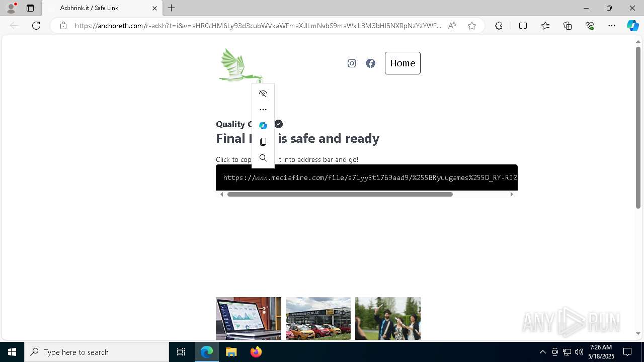Click the link box left scroll arrow

(x=221, y=194)
